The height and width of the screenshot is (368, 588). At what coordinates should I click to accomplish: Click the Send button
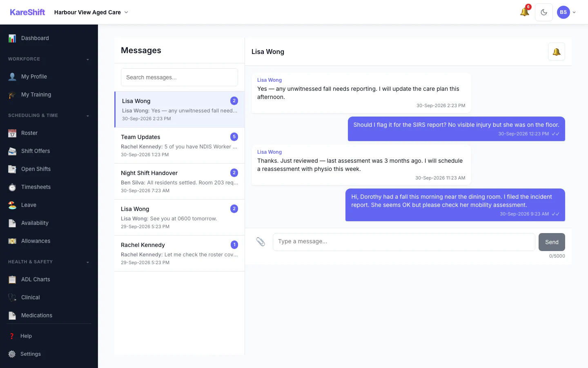[x=552, y=242]
